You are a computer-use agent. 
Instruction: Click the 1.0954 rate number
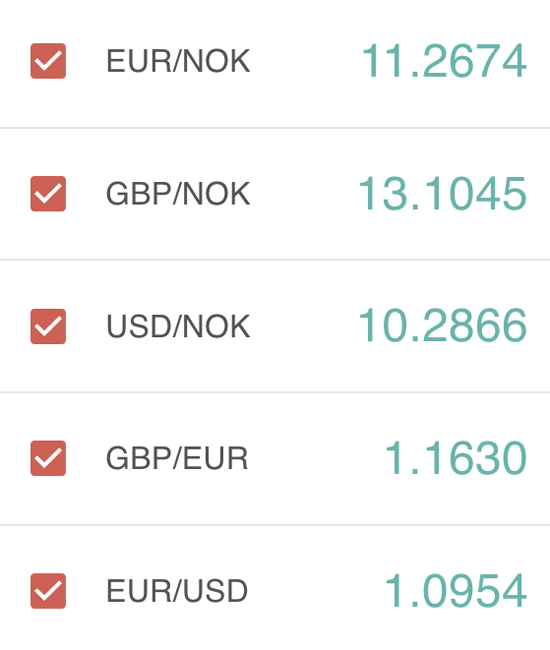coord(456,591)
